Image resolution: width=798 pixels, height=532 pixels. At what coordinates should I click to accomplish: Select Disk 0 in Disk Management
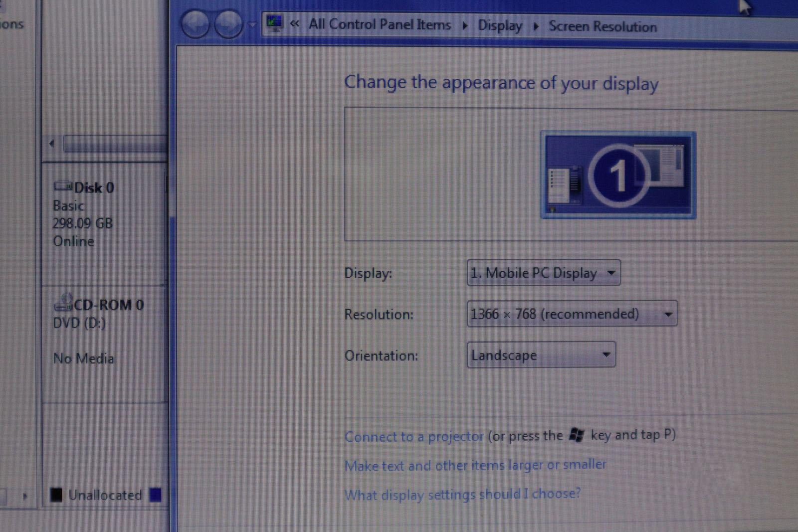(x=84, y=187)
